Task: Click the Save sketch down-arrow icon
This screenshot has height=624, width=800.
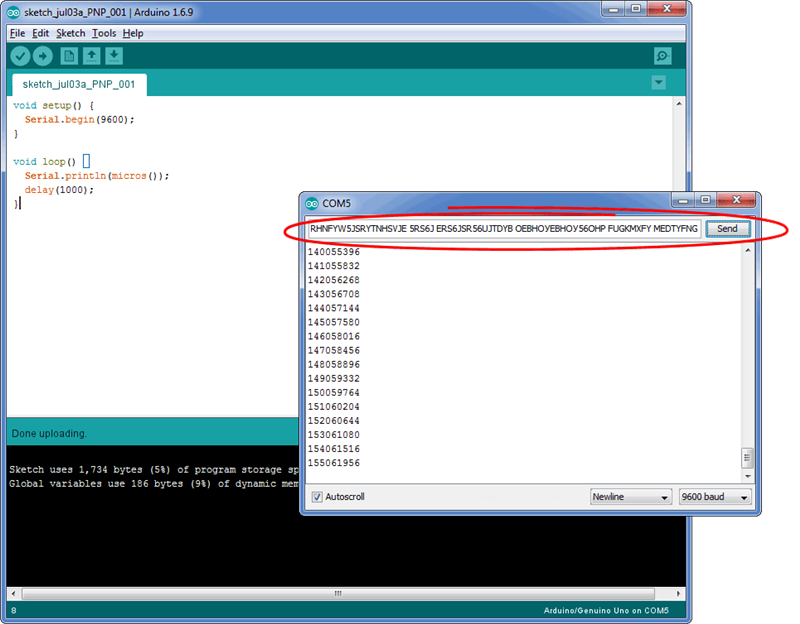Action: (x=114, y=56)
